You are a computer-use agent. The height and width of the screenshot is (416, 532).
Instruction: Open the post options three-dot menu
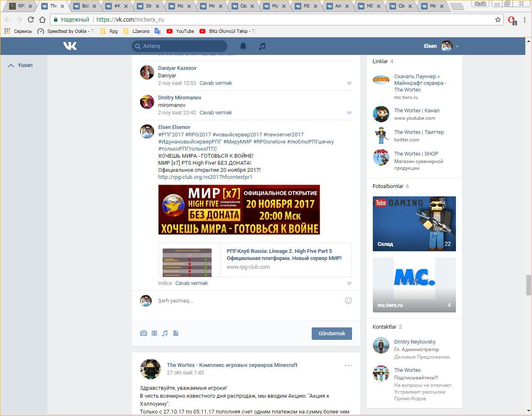348,366
